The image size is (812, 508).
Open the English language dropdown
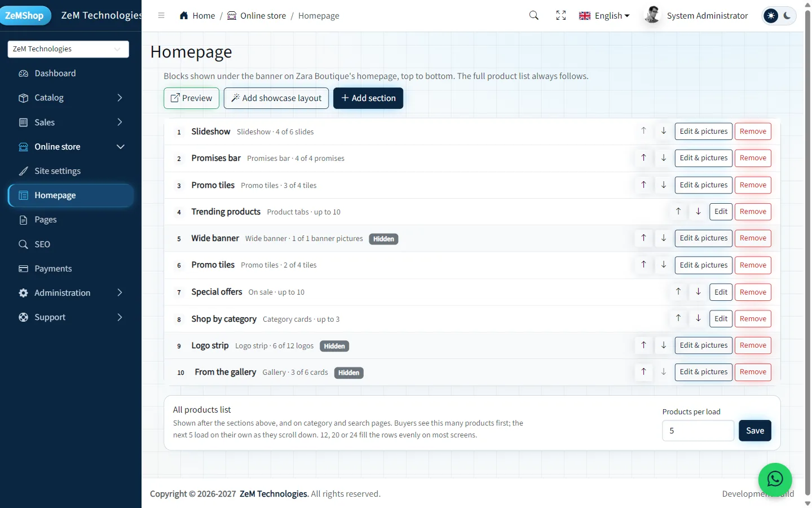click(x=604, y=16)
